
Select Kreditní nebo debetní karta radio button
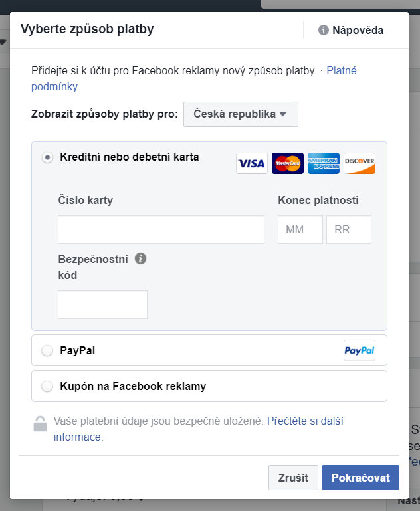point(47,158)
